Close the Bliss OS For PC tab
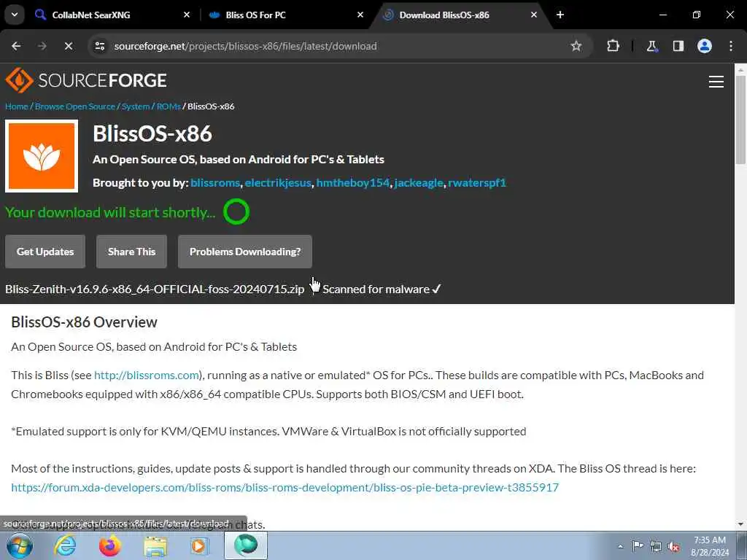Screen dimensions: 747x560 [x=360, y=15]
